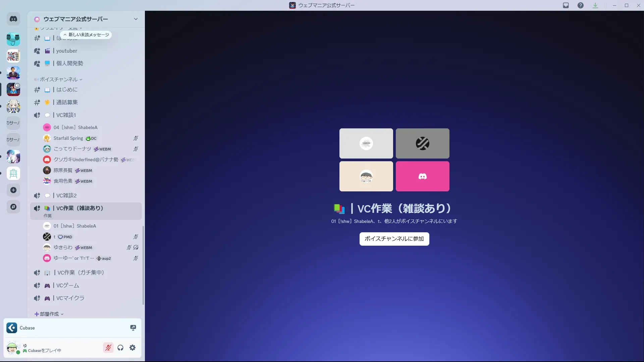Open the youtuber channel
This screenshot has width=644, height=362.
66,51
